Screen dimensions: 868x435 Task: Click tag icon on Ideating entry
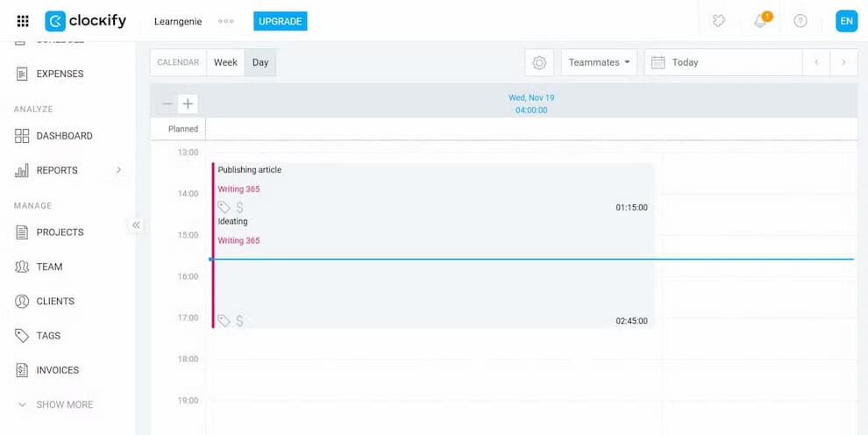pos(224,322)
